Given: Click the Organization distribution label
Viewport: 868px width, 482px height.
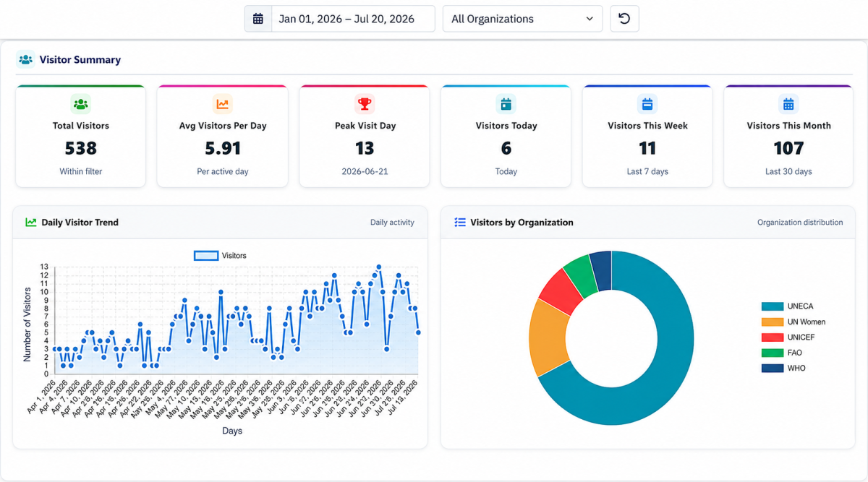Looking at the screenshot, I should point(800,223).
